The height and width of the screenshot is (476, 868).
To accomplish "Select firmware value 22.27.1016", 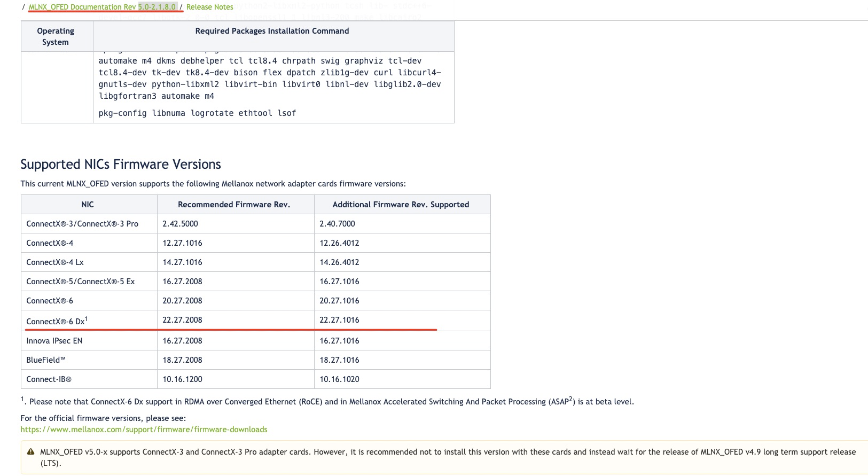I will click(339, 320).
